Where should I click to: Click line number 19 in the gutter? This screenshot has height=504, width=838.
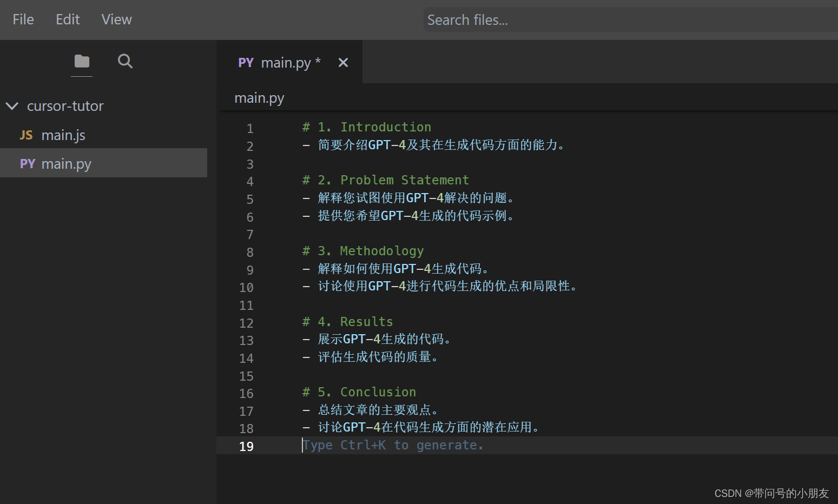click(246, 447)
